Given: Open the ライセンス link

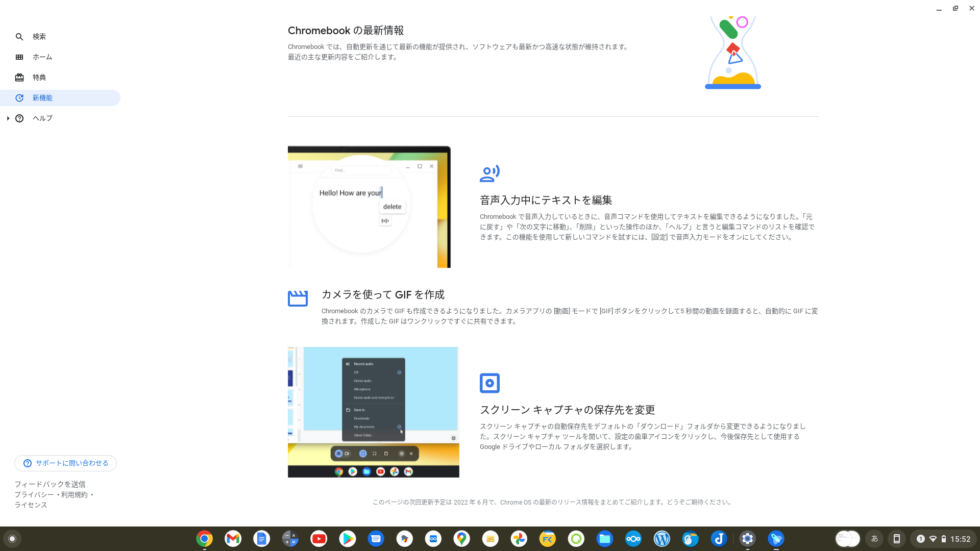Looking at the screenshot, I should pos(31,505).
